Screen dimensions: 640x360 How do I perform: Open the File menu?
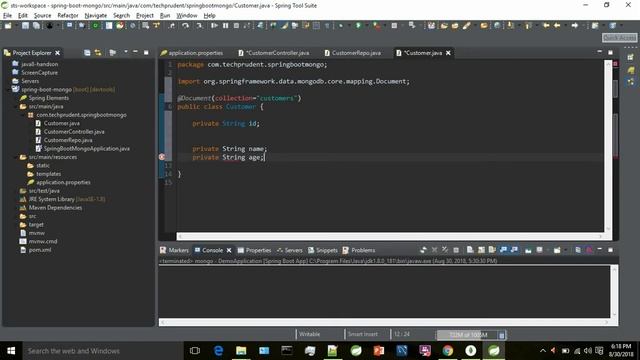click(x=7, y=16)
